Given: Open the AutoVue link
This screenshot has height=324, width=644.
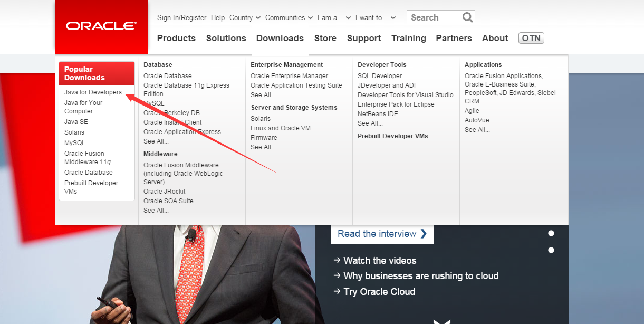Looking at the screenshot, I should coord(477,120).
